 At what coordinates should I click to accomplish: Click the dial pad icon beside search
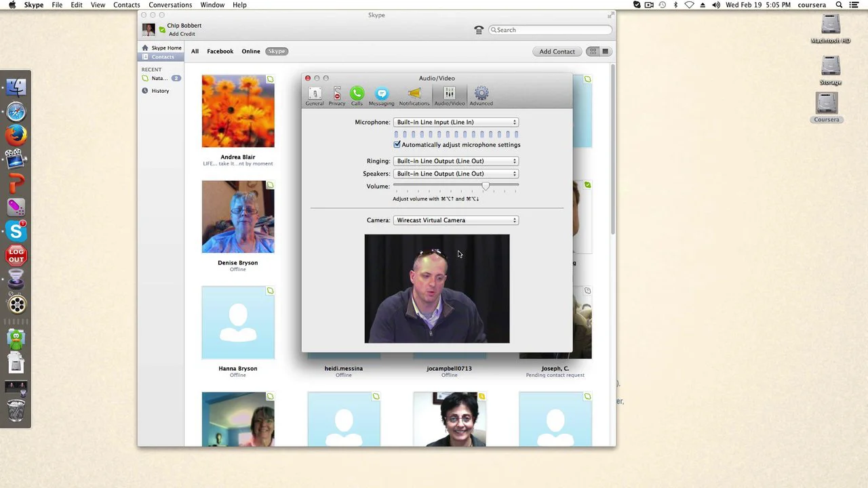(x=479, y=30)
